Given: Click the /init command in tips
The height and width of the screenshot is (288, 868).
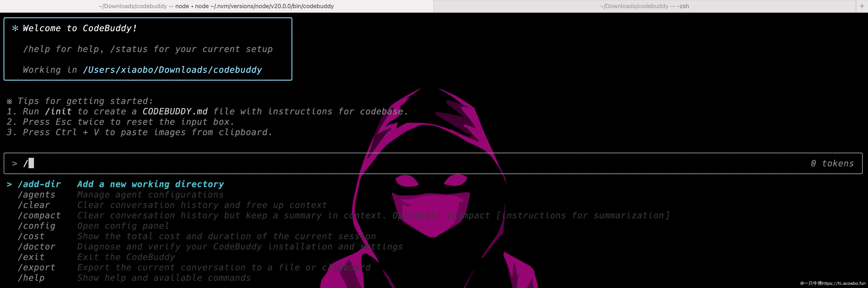Looking at the screenshot, I should click(x=58, y=111).
